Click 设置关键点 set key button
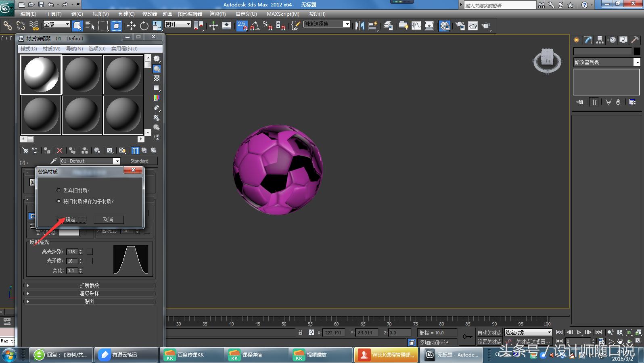The height and width of the screenshot is (363, 644). [x=489, y=342]
